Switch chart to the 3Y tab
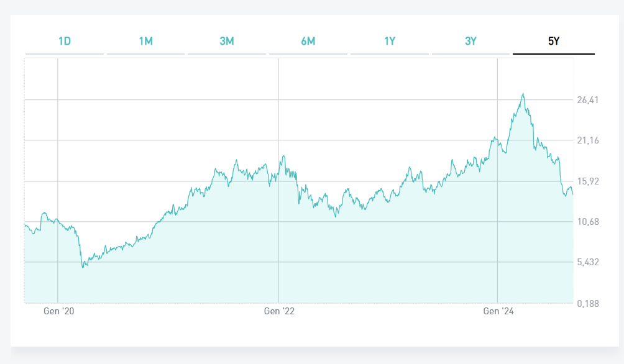 pyautogui.click(x=470, y=42)
